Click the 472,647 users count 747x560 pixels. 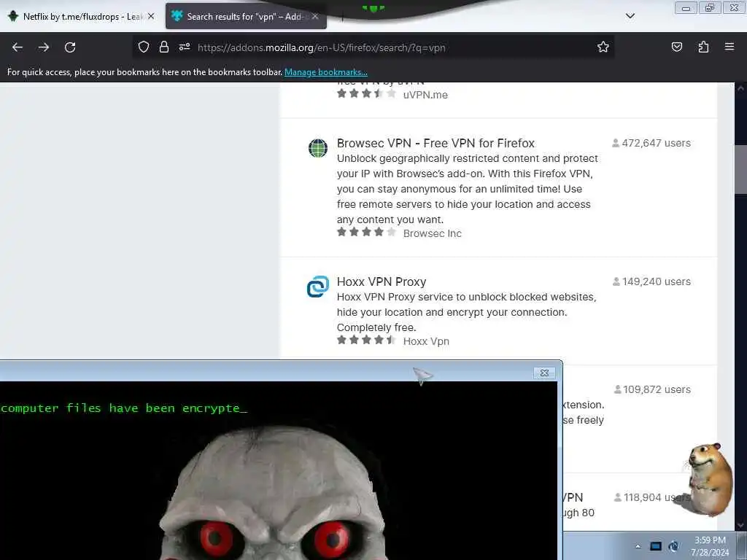(x=651, y=143)
